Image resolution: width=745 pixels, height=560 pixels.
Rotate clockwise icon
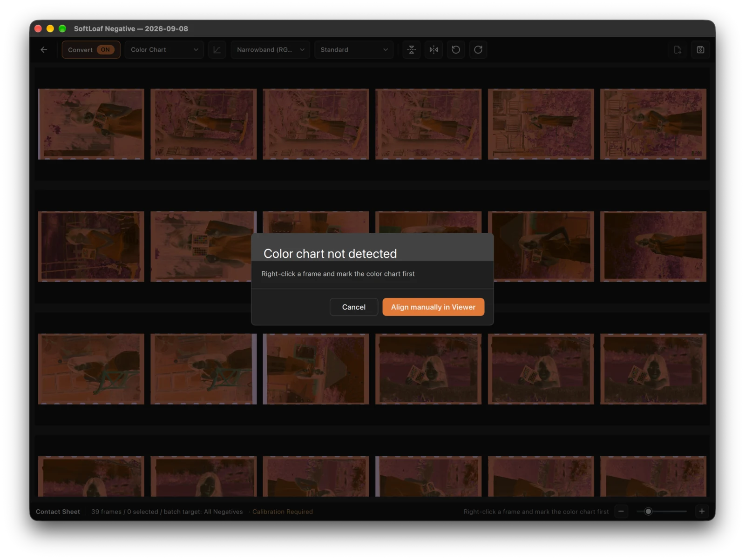click(478, 50)
